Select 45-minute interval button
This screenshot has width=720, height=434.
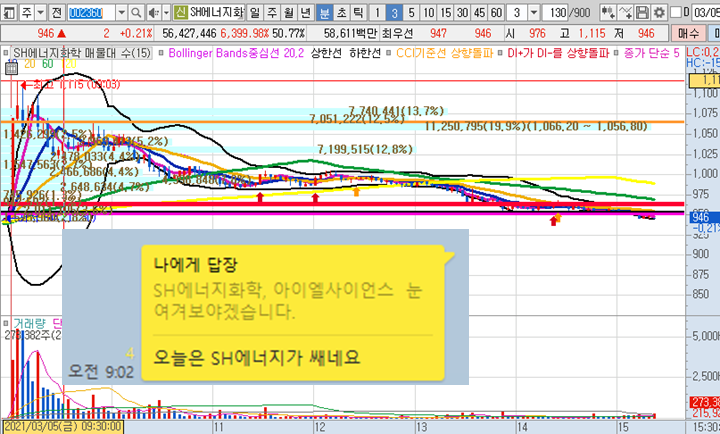click(479, 12)
